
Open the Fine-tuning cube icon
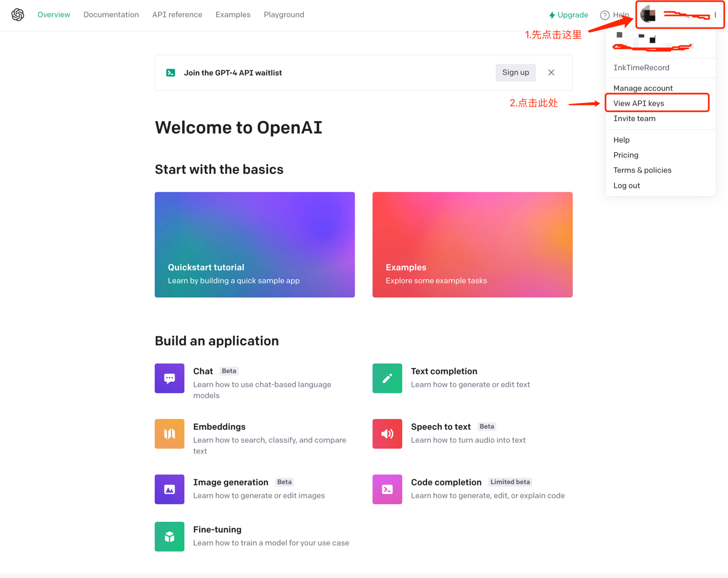[x=169, y=537]
